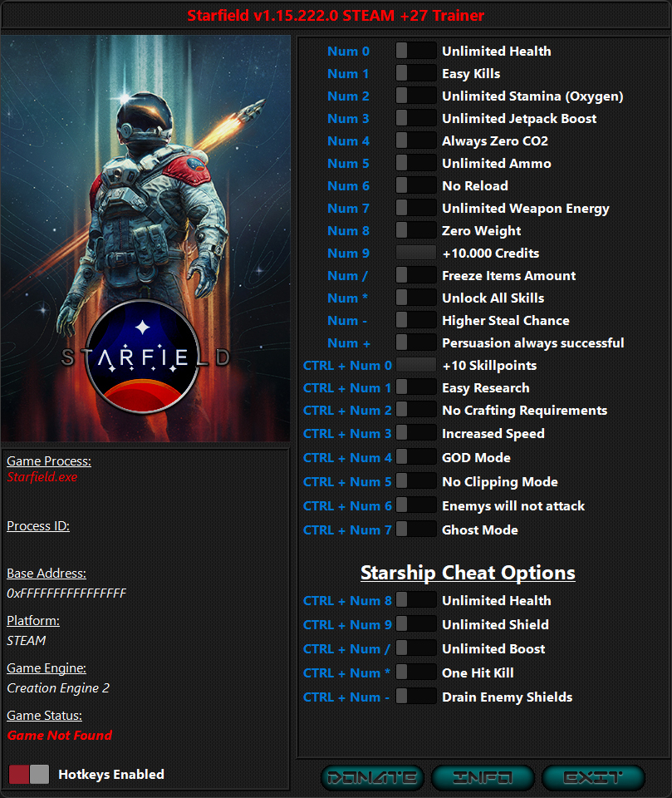The height and width of the screenshot is (798, 672).
Task: Enable Unlimited Jetpack Boost switch
Action: (x=415, y=117)
